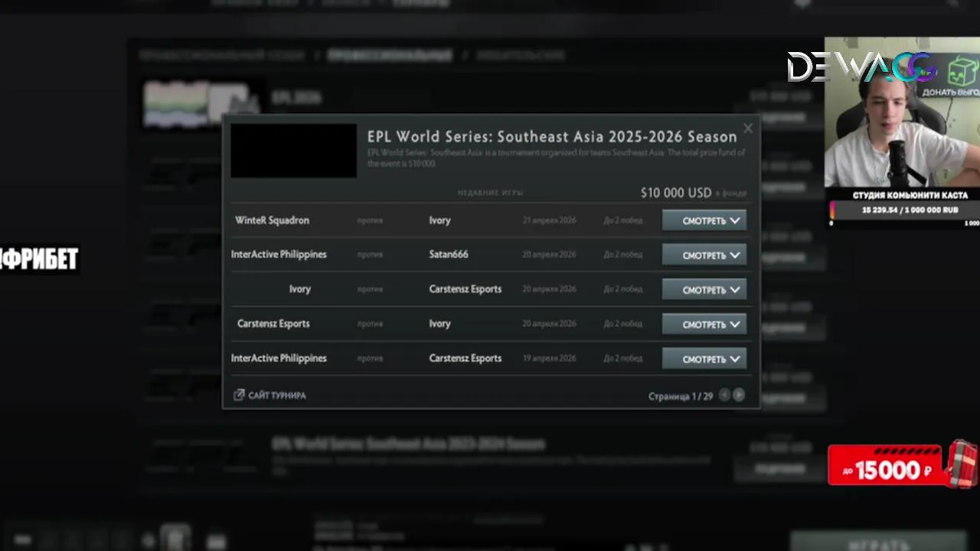Expand watch options for Carstensz Esports vs Ivory
Image resolution: width=980 pixels, height=551 pixels.
pyautogui.click(x=704, y=324)
